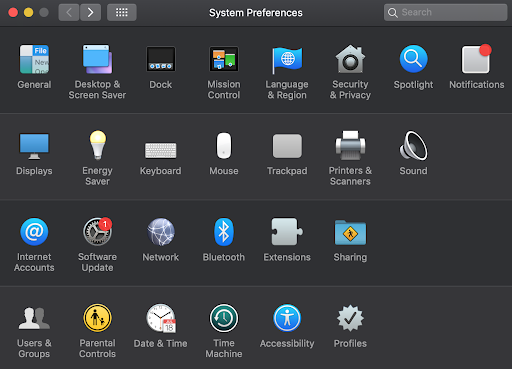Viewport: 512px width, 369px height.
Task: Open Energy Saver light bulb icon
Action: click(98, 145)
